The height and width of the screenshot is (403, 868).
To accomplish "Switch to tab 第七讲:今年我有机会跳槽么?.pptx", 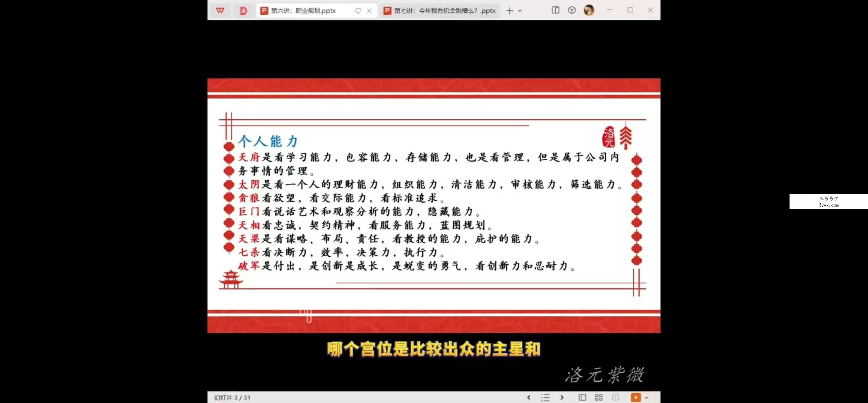I will 445,11.
